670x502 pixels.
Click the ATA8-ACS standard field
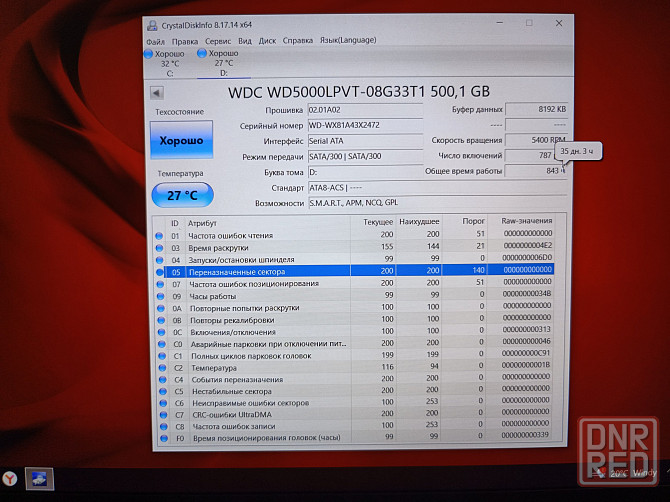pyautogui.click(x=437, y=188)
